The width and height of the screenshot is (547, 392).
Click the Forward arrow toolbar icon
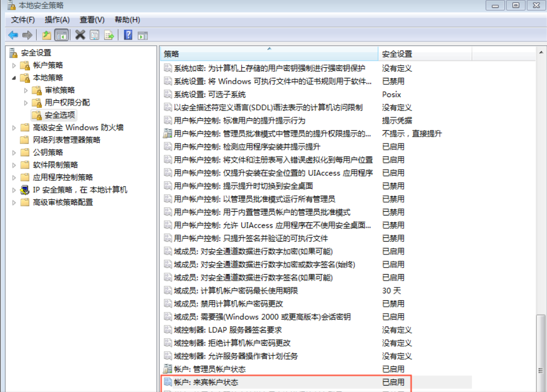click(27, 35)
